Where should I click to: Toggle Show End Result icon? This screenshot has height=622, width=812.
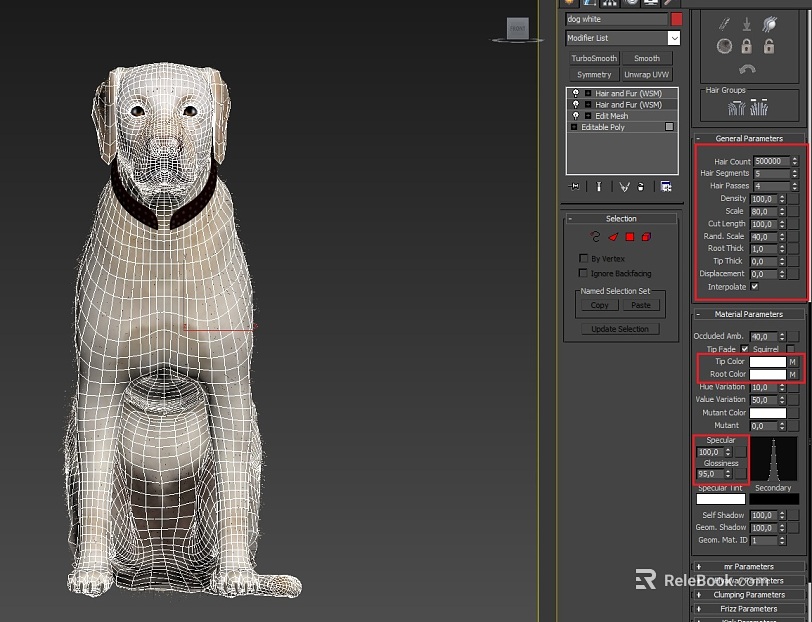tap(599, 187)
